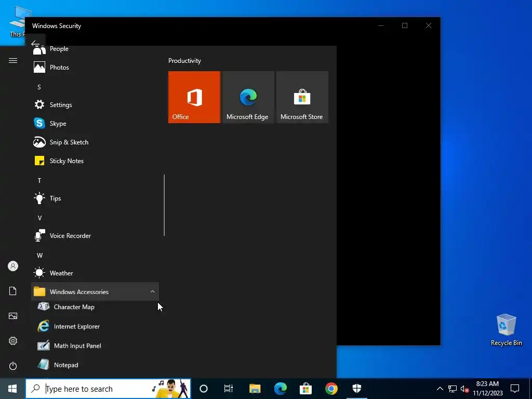The height and width of the screenshot is (399, 532).
Task: Open Math Input Panel
Action: (x=95, y=345)
